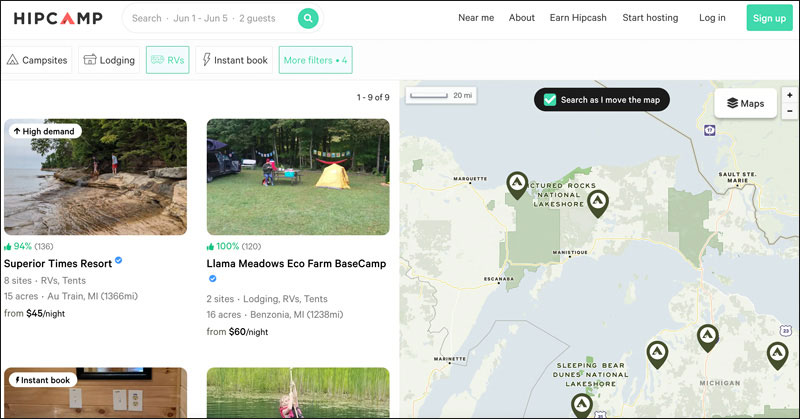Open the Hipcamp logo homepage
Viewport: 800px width, 419px height.
(58, 18)
